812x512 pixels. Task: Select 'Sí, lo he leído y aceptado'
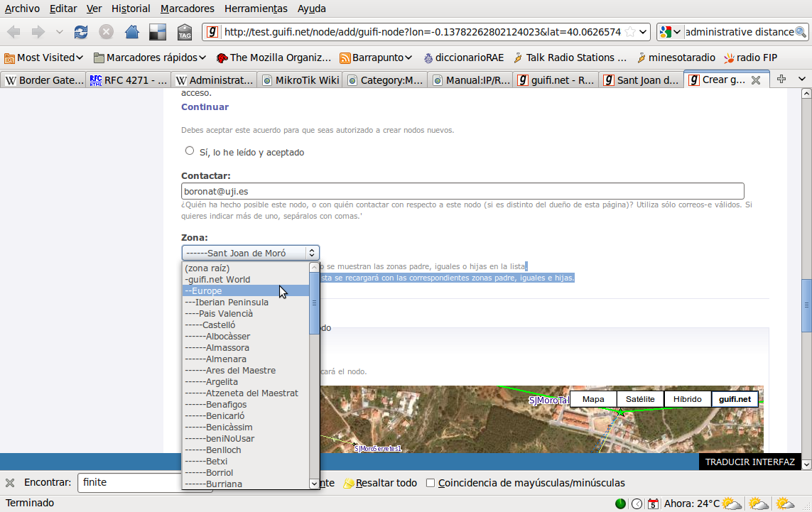[x=190, y=151]
